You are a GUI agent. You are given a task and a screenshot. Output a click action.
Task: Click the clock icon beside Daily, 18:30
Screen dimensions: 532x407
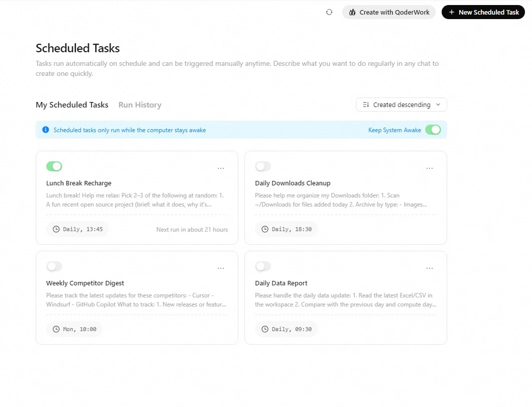264,229
